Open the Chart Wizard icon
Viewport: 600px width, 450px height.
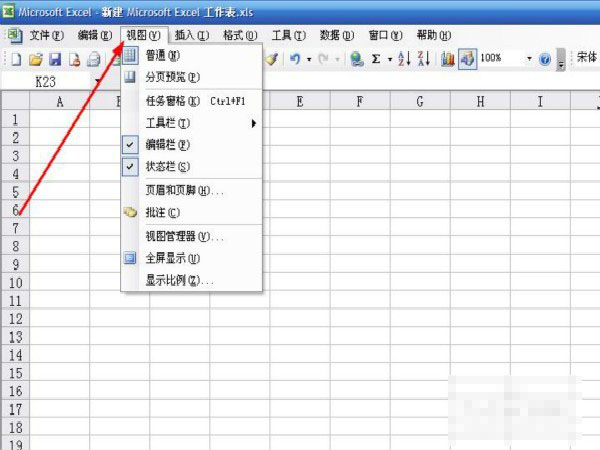tap(447, 59)
